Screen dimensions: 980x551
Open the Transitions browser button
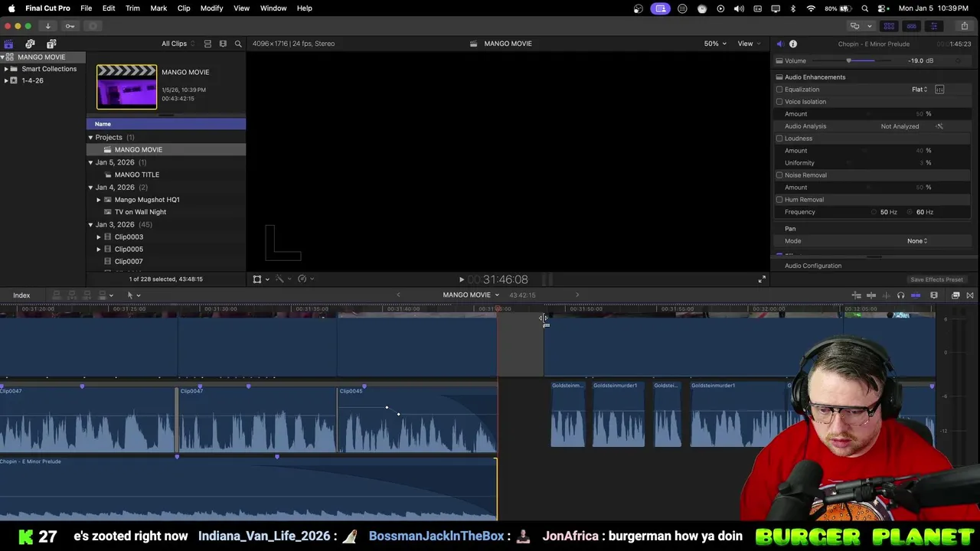pos(970,295)
